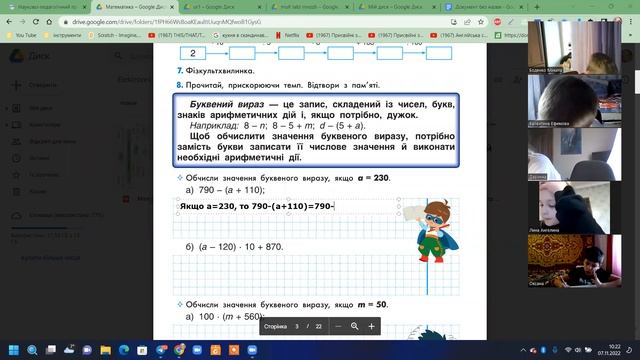Open the (1967) Англійська bookmark

pyautogui.click(x=460, y=36)
